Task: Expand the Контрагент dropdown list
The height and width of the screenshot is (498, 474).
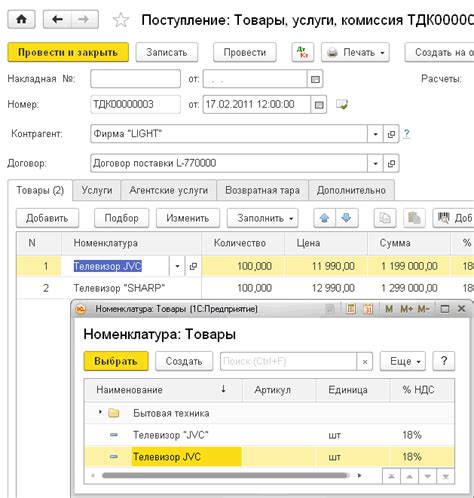Action: 375,134
